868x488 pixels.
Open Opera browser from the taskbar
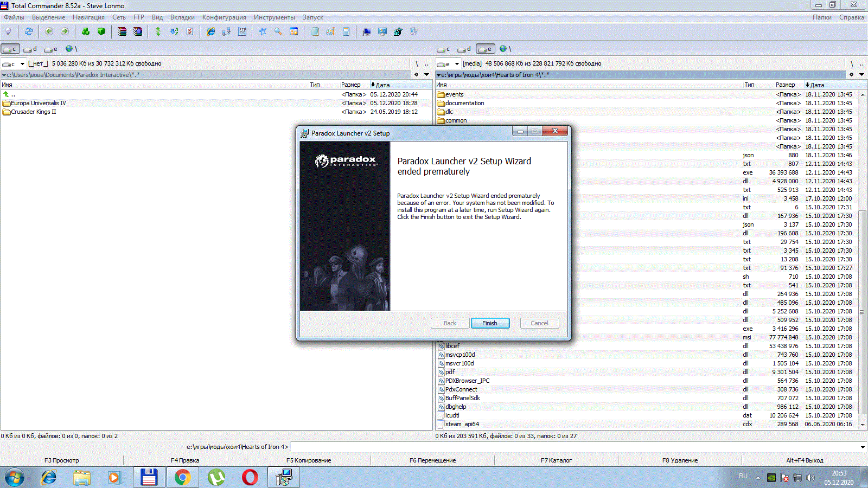click(250, 477)
